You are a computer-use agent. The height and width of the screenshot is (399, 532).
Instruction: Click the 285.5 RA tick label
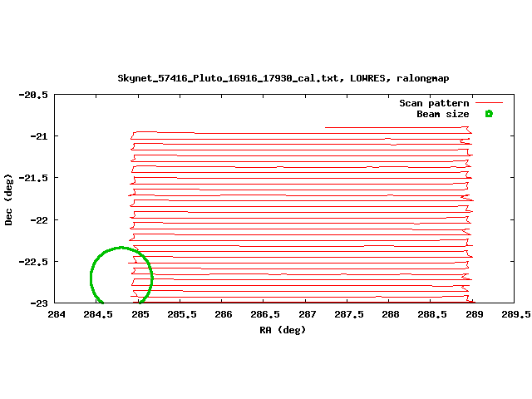(x=182, y=314)
